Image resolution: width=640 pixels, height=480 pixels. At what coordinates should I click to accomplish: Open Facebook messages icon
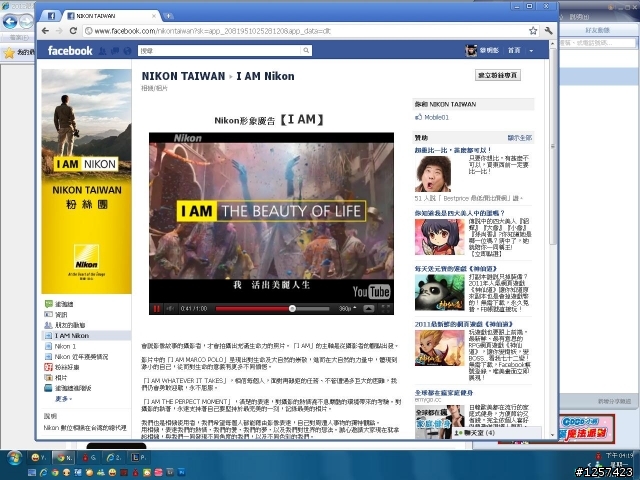(x=115, y=51)
